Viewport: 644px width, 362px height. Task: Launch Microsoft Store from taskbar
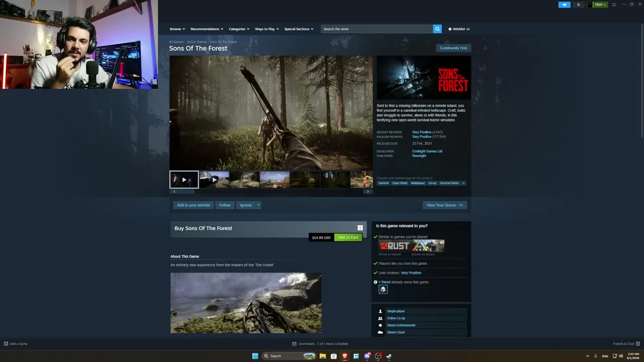[334, 356]
